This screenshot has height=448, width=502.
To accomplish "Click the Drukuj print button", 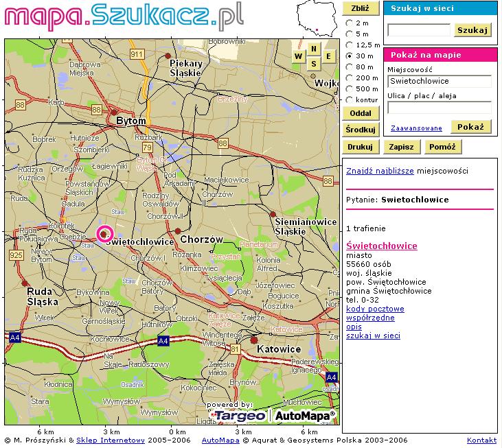I will point(360,147).
